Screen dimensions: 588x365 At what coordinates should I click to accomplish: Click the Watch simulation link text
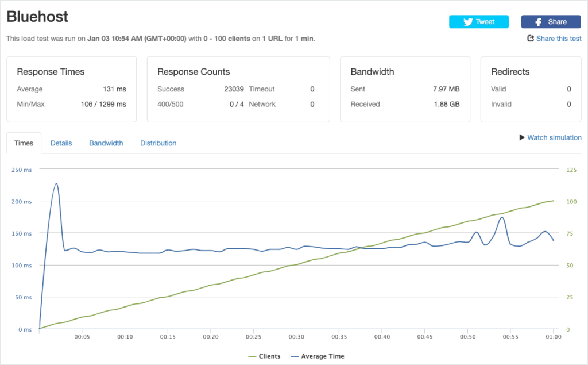[x=554, y=137]
